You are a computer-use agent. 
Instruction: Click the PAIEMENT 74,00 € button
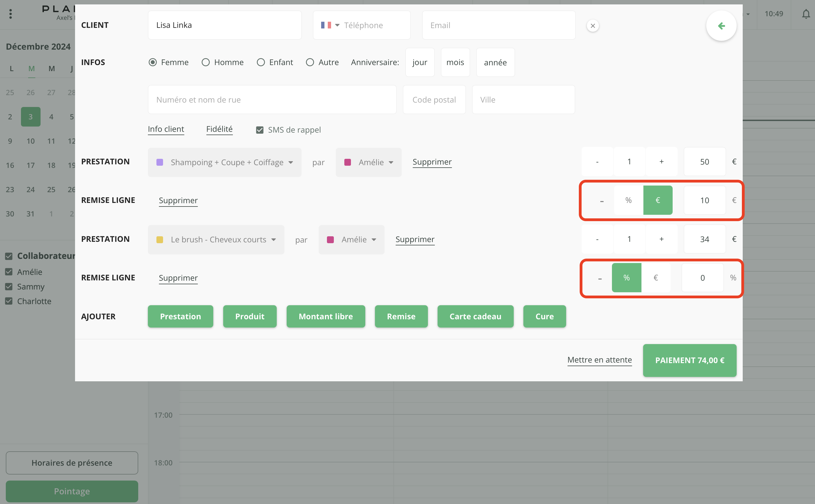[689, 360]
